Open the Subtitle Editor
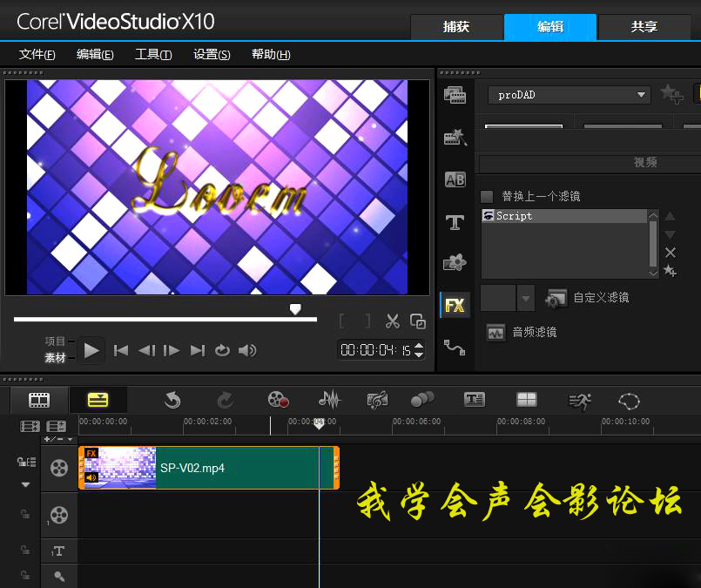This screenshot has width=701, height=588. point(474,399)
